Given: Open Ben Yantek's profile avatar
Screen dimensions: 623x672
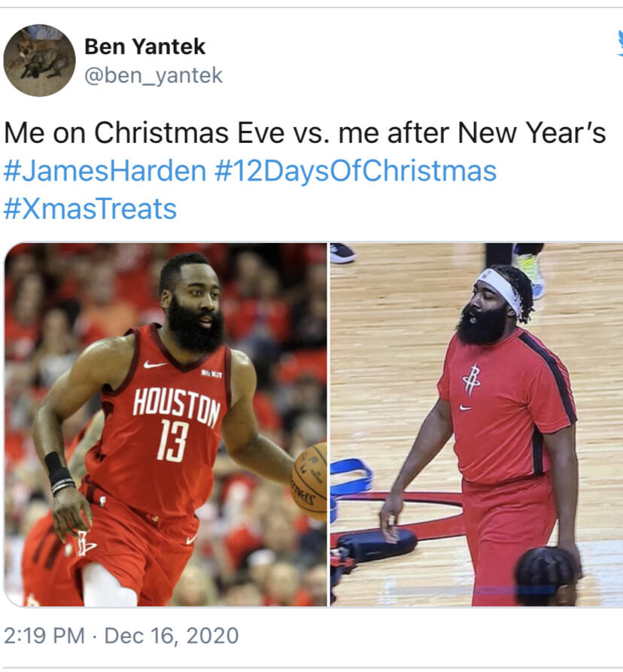Looking at the screenshot, I should coord(39,60).
